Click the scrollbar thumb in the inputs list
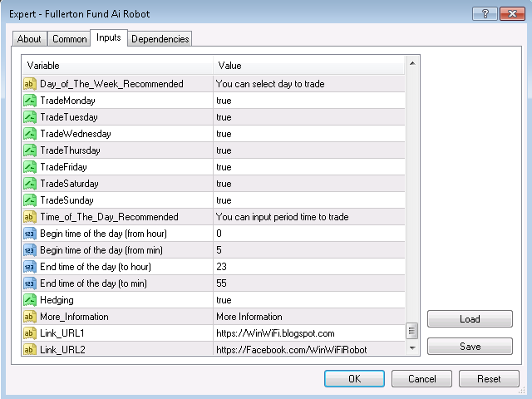532x399 pixels. click(412, 331)
